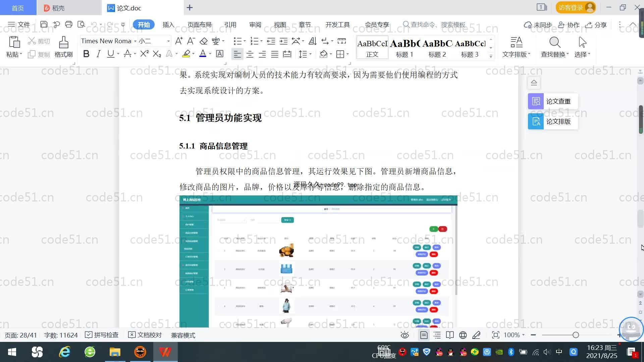Click the guest login button

[576, 7]
